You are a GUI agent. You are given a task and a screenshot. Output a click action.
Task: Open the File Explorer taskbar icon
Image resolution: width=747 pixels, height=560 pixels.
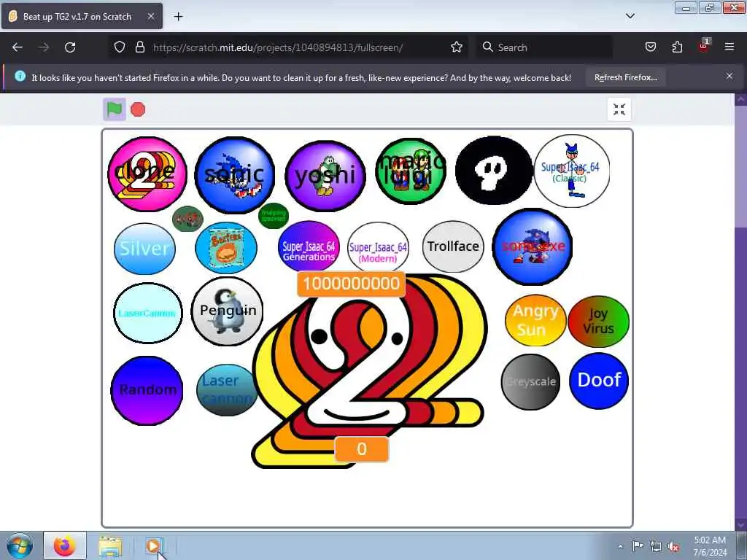111,546
